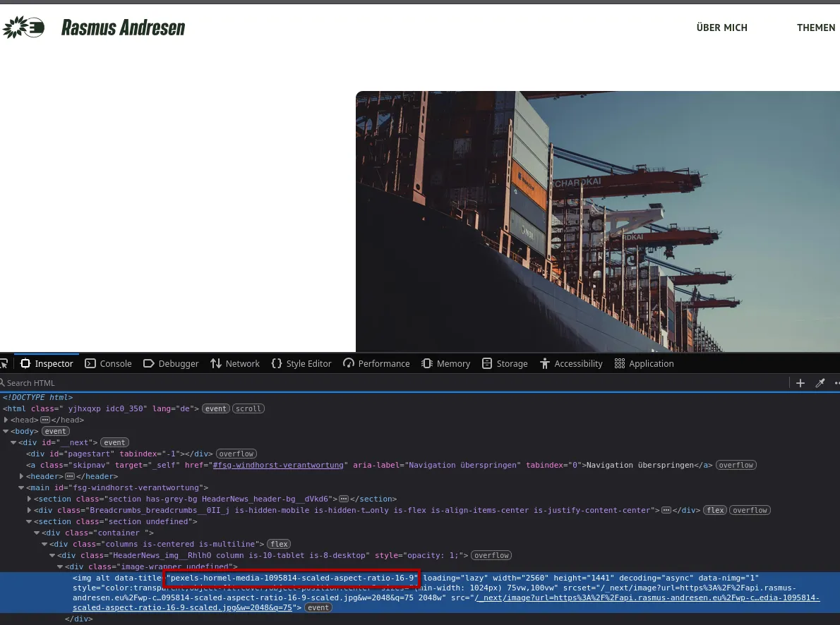Click the flex badge on Breadcrumbs div
This screenshot has height=625, width=840.
[715, 510]
